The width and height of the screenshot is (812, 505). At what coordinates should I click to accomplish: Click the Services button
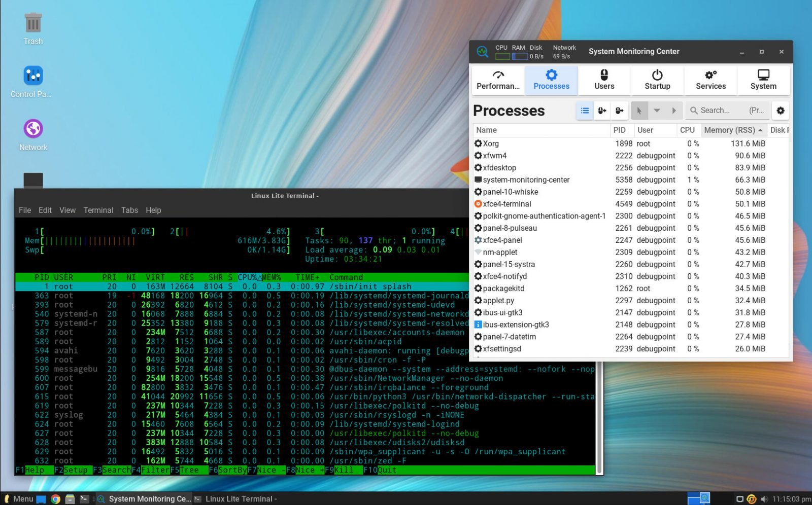coord(710,80)
